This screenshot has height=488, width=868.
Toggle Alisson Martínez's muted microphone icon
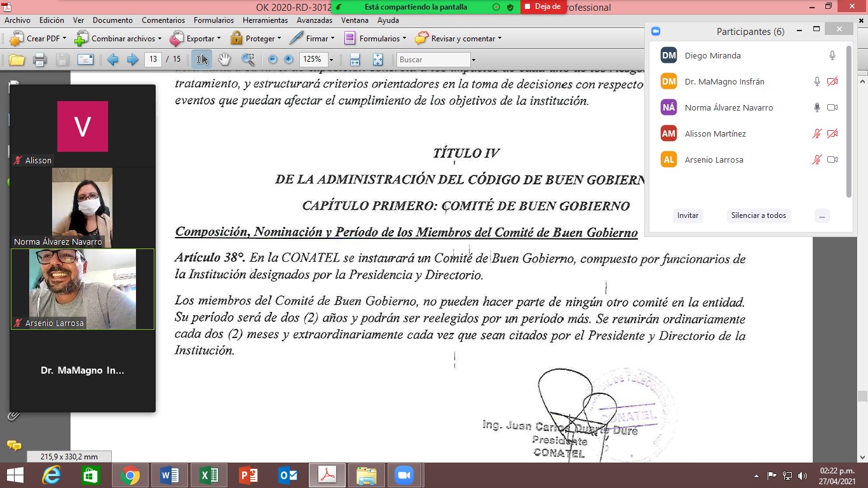(x=817, y=134)
